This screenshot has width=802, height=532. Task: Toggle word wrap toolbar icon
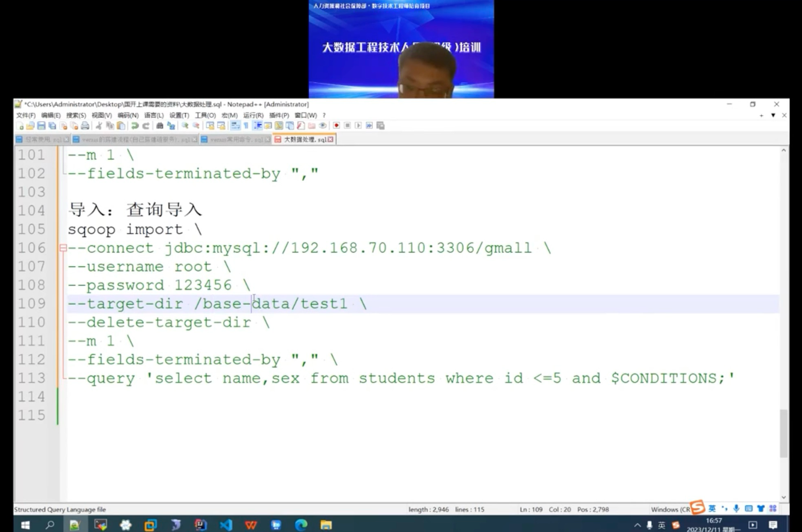tap(235, 126)
